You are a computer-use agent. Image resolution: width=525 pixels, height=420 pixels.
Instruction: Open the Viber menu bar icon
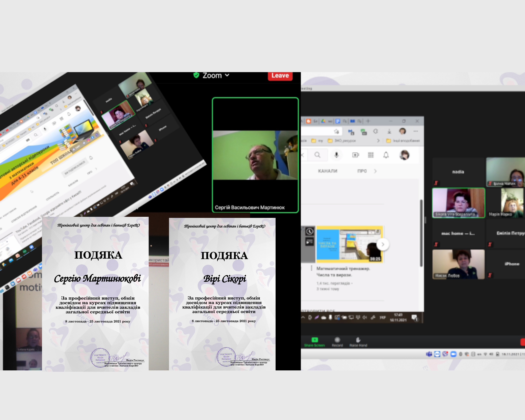coord(445,354)
